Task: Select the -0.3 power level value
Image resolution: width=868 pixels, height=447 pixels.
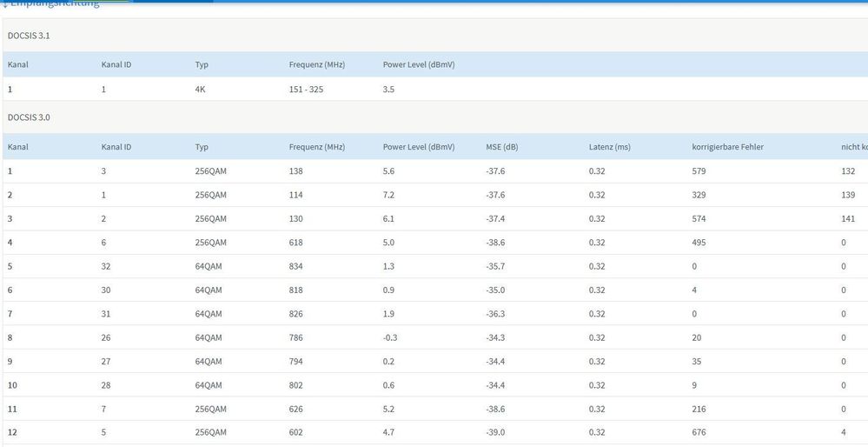Action: click(392, 337)
